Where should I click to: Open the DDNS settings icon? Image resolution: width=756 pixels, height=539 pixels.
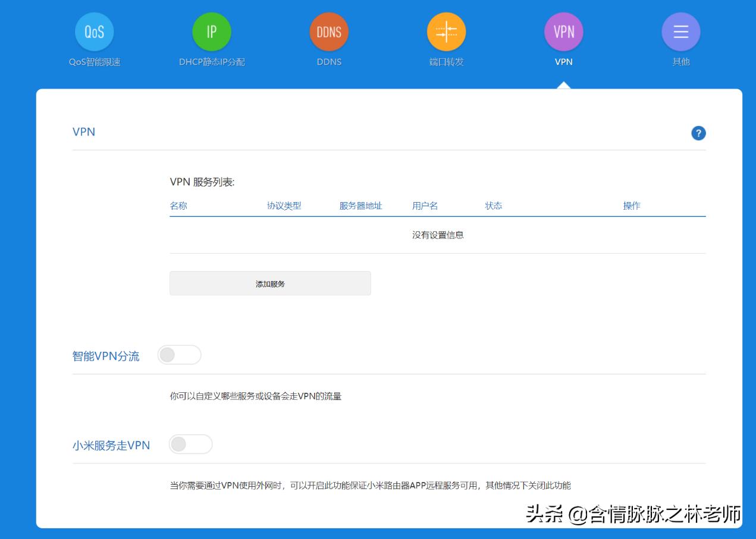coord(329,31)
